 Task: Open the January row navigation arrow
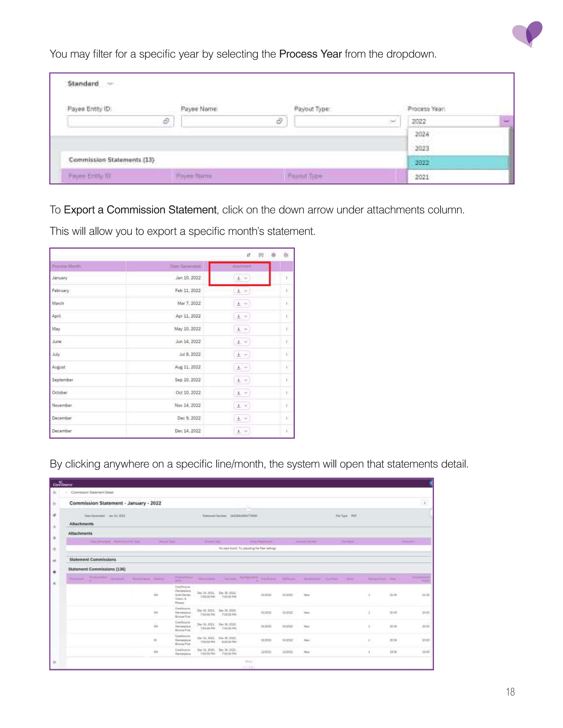pyautogui.click(x=287, y=278)
